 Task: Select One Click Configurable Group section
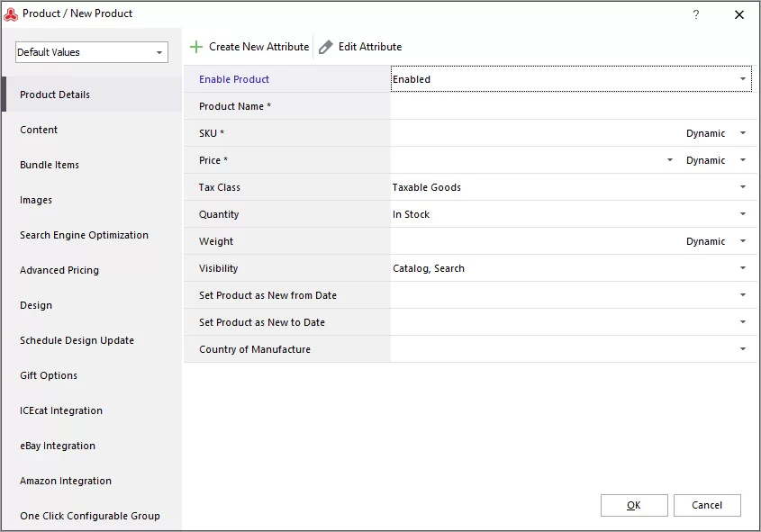click(92, 516)
